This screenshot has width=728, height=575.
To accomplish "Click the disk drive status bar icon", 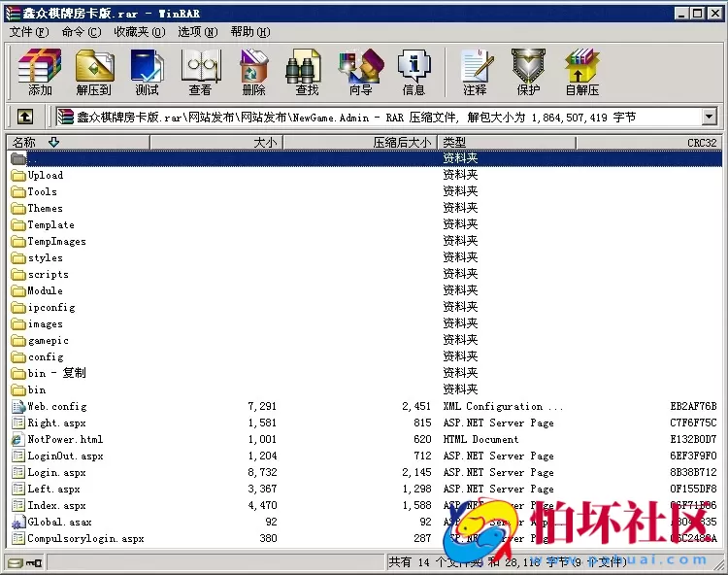I will tap(16, 563).
